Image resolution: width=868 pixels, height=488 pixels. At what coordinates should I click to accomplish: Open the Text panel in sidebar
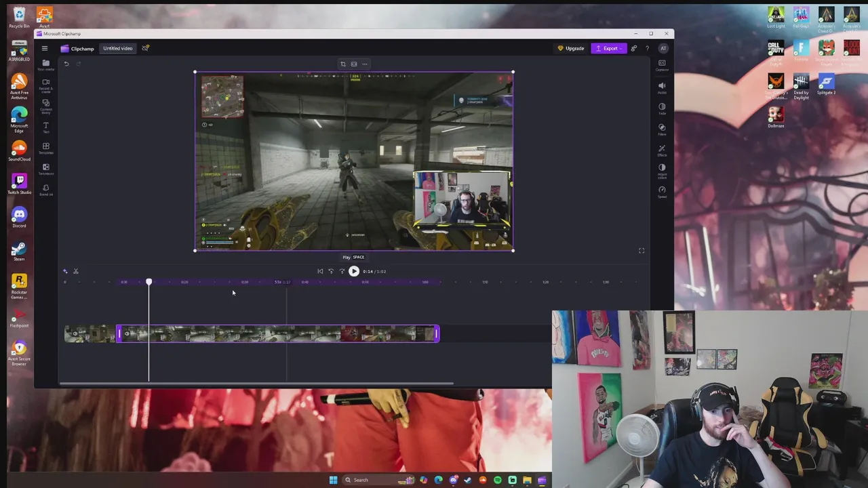click(46, 127)
